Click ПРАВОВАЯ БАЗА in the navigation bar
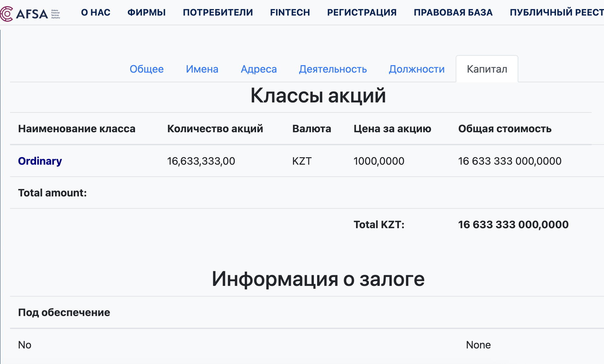604x364 pixels. tap(453, 12)
